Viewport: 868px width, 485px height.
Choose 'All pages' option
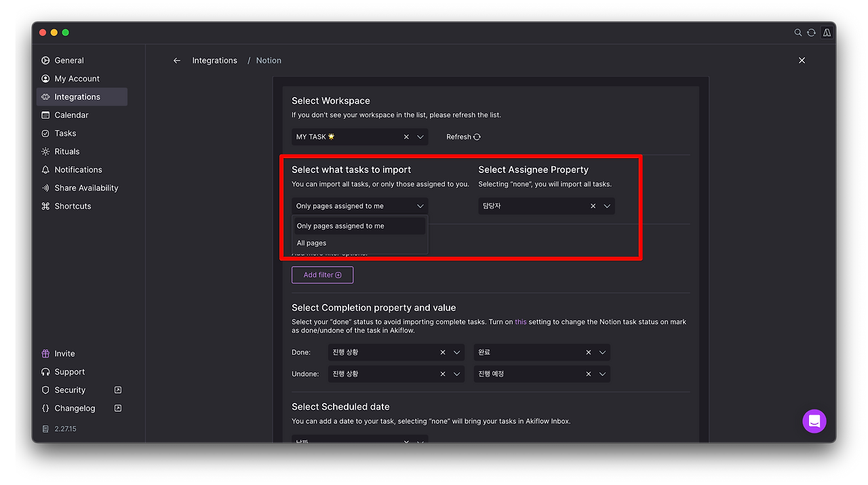360,243
